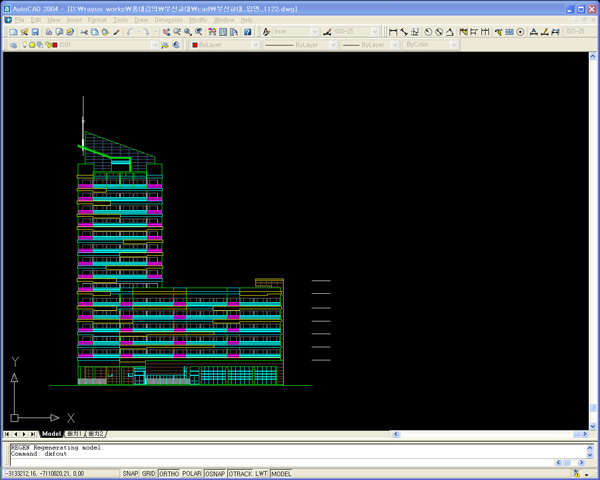Open the ByColor plot style dropdown
This screenshot has height=480, width=600.
(454, 45)
